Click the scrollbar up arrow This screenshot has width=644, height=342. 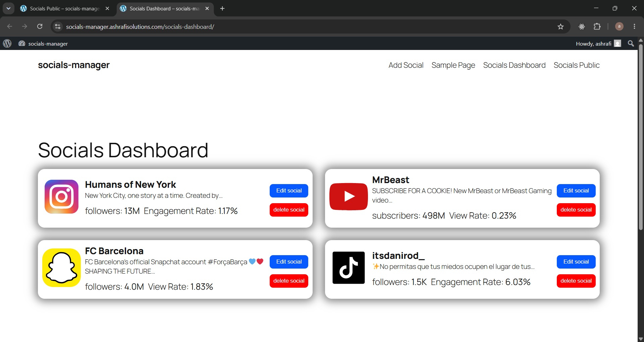coord(641,40)
